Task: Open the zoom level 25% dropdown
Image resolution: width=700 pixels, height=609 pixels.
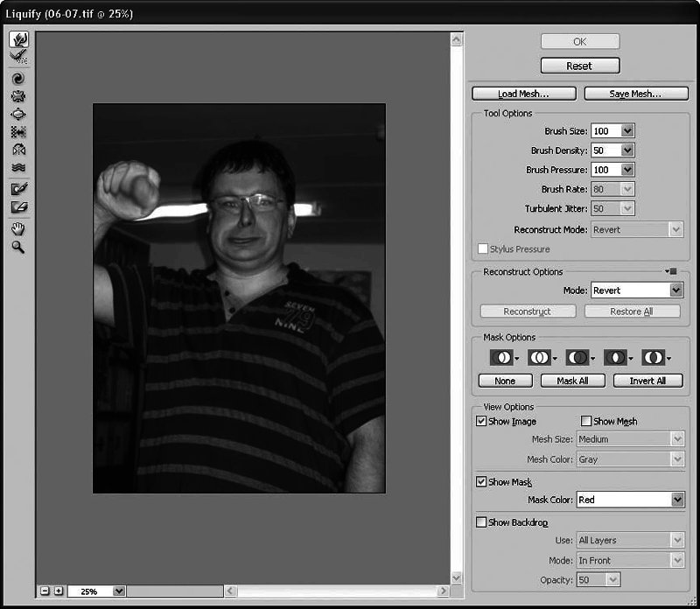Action: pos(119,591)
